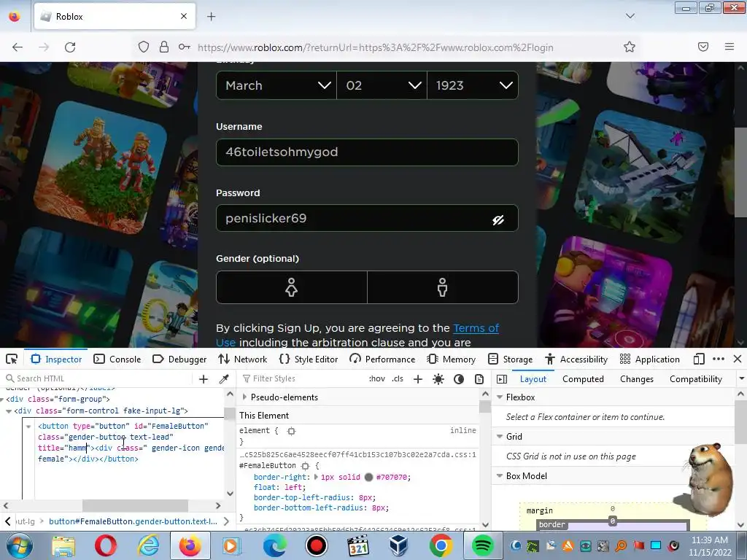Switch to the Compatibility sidebar tab

point(695,379)
